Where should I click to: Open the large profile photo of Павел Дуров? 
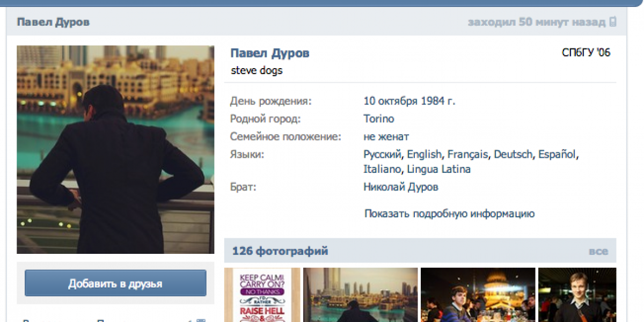click(x=115, y=149)
